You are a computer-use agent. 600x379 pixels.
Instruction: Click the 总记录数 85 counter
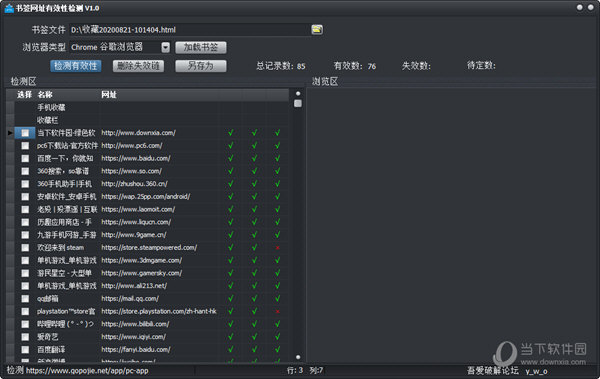[280, 66]
